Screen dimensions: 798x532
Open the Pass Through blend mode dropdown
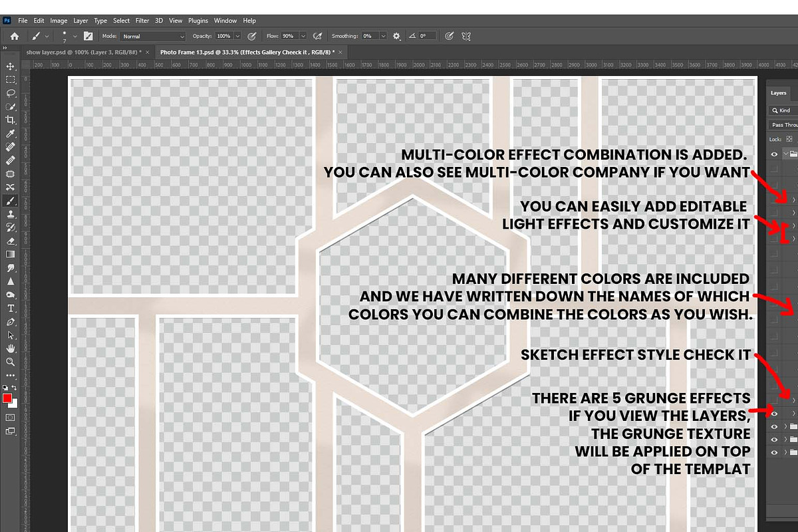coord(784,125)
